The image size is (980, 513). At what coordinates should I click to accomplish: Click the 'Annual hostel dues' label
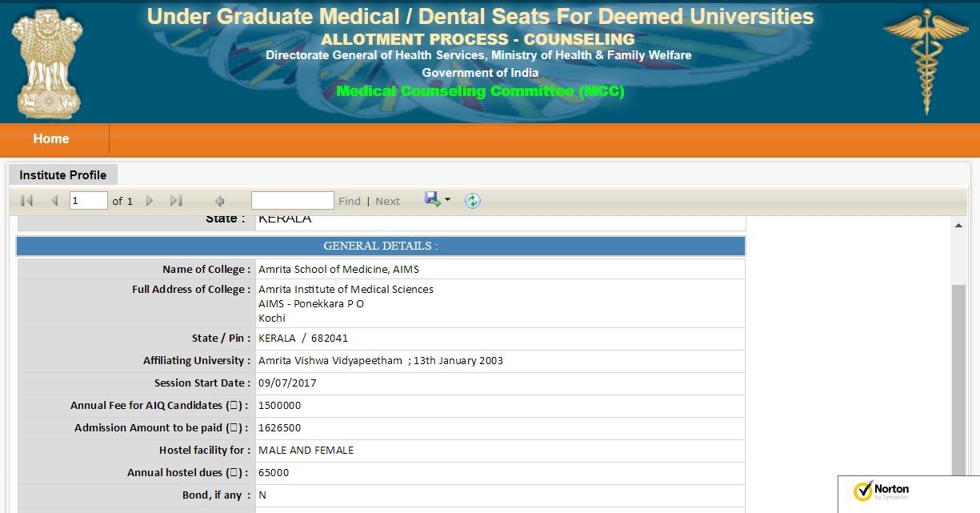coord(187,472)
